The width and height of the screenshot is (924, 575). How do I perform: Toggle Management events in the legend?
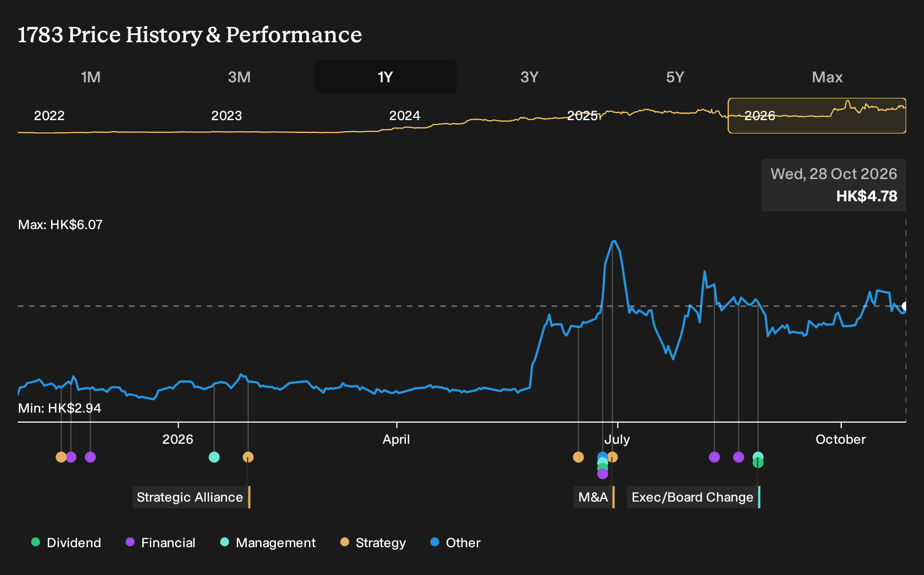[x=268, y=543]
